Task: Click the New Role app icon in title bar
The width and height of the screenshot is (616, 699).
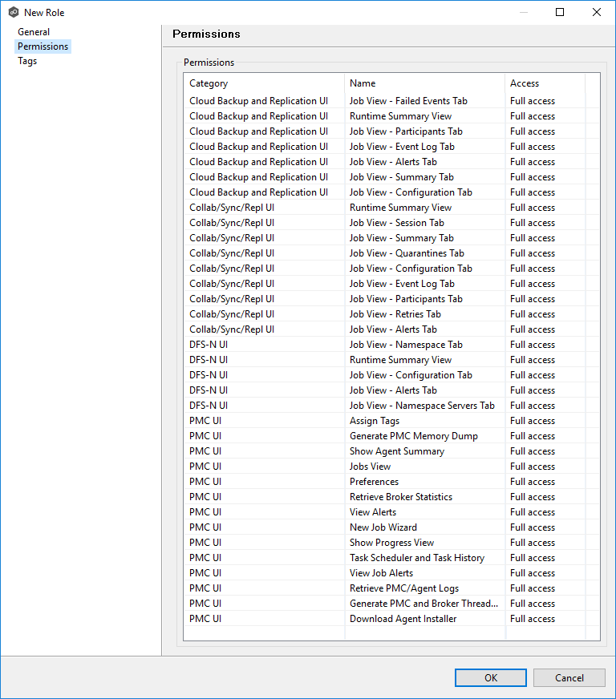Action: [13, 12]
